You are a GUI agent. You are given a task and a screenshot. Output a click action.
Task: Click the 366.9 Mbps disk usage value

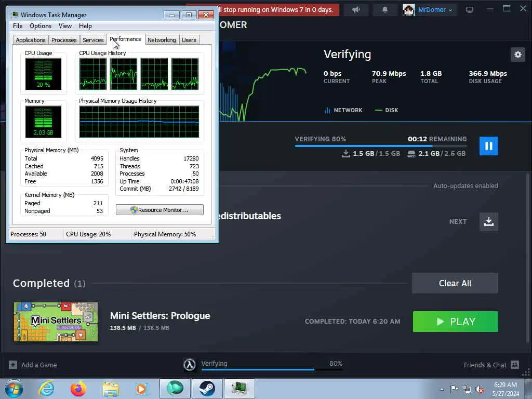(487, 73)
